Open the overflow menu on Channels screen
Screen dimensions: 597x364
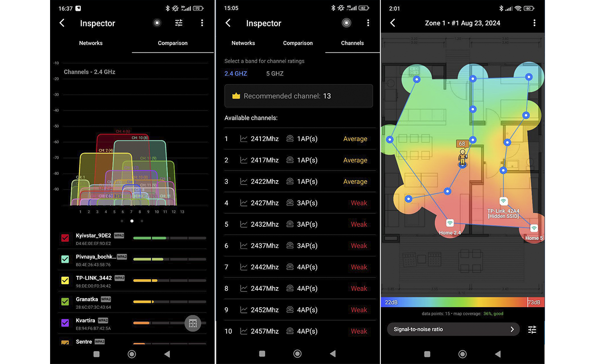point(368,23)
